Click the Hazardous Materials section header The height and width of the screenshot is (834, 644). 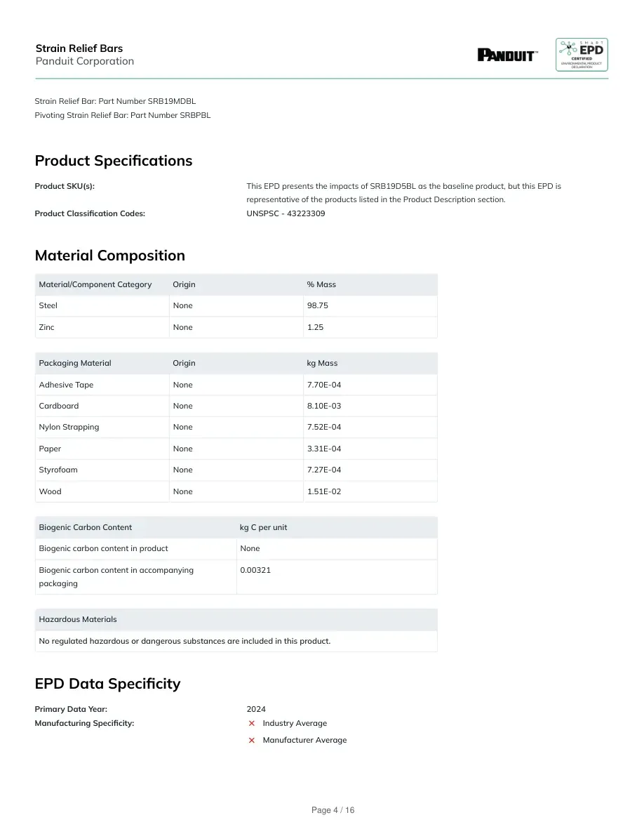(x=78, y=620)
